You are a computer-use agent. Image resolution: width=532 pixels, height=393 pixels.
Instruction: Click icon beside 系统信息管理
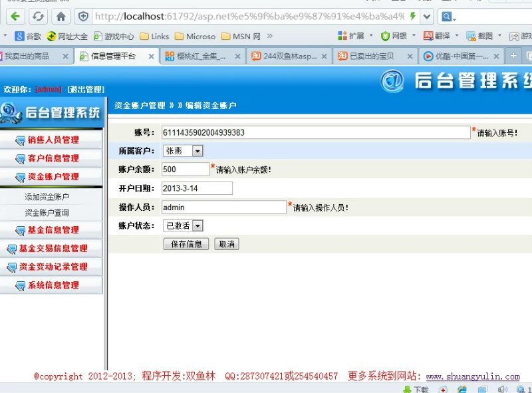21,286
